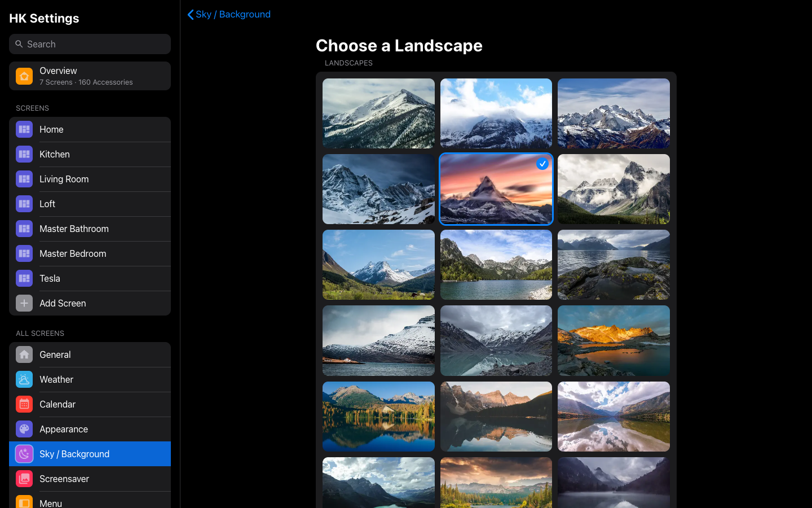Go back to Sky / Background
The height and width of the screenshot is (508, 812).
click(229, 14)
